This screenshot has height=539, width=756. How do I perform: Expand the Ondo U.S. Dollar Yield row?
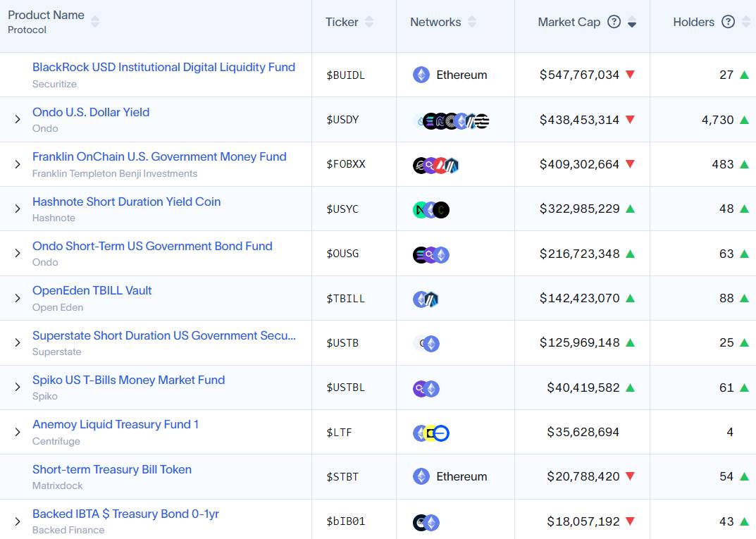click(x=18, y=120)
